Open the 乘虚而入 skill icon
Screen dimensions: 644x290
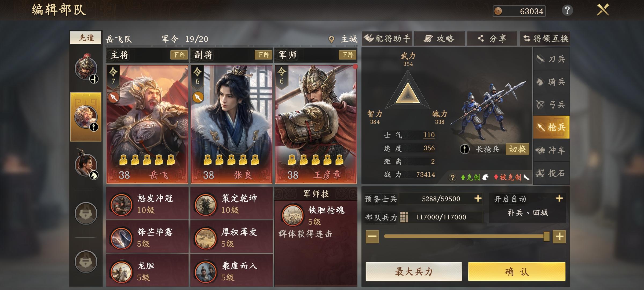click(206, 272)
